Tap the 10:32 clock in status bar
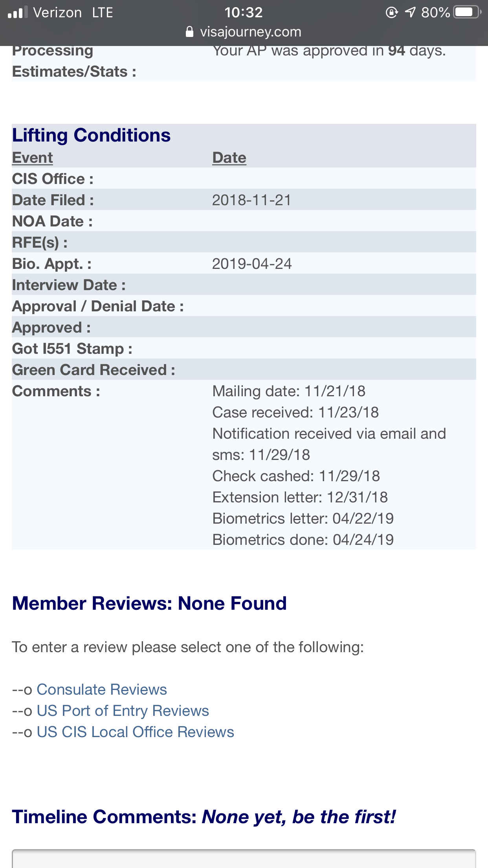 [x=244, y=12]
